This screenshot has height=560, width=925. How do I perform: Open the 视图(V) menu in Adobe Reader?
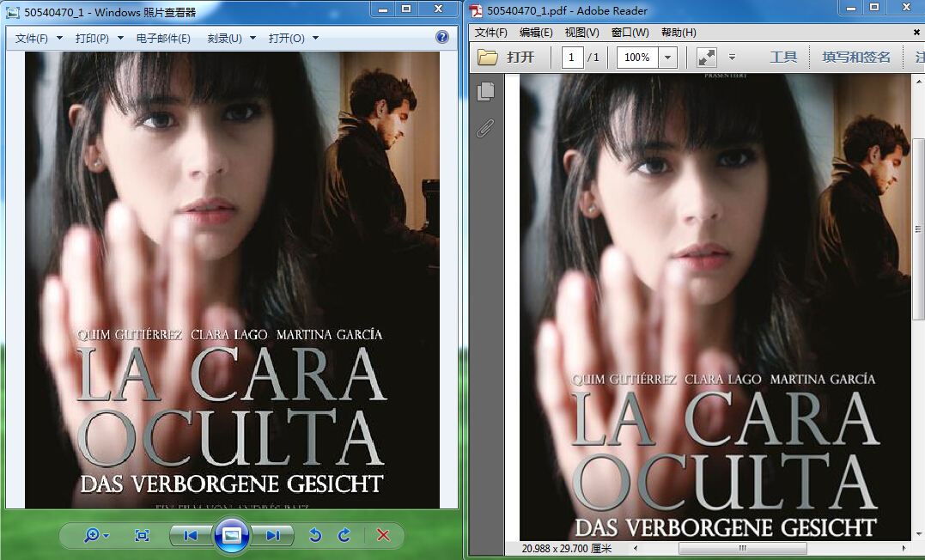(x=581, y=33)
